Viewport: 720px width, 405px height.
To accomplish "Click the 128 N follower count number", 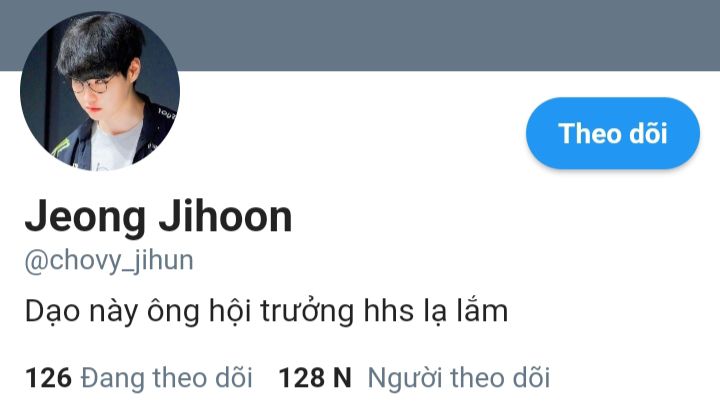I will coord(315,378).
